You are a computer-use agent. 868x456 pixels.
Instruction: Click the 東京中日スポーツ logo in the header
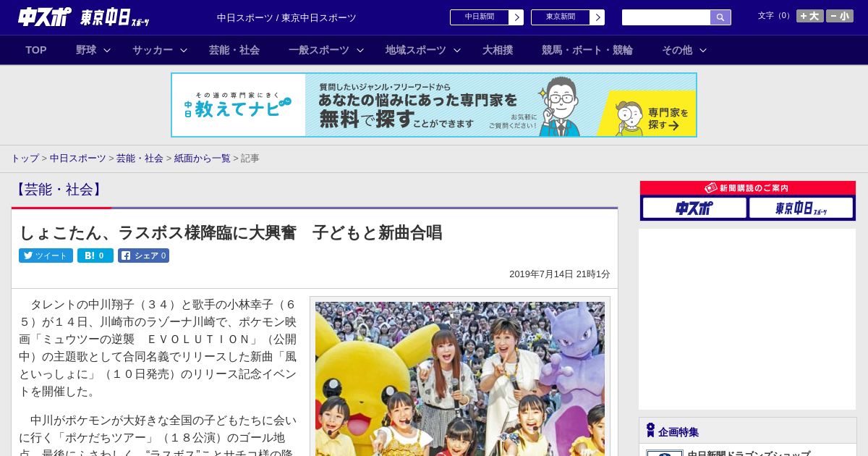pos(115,17)
